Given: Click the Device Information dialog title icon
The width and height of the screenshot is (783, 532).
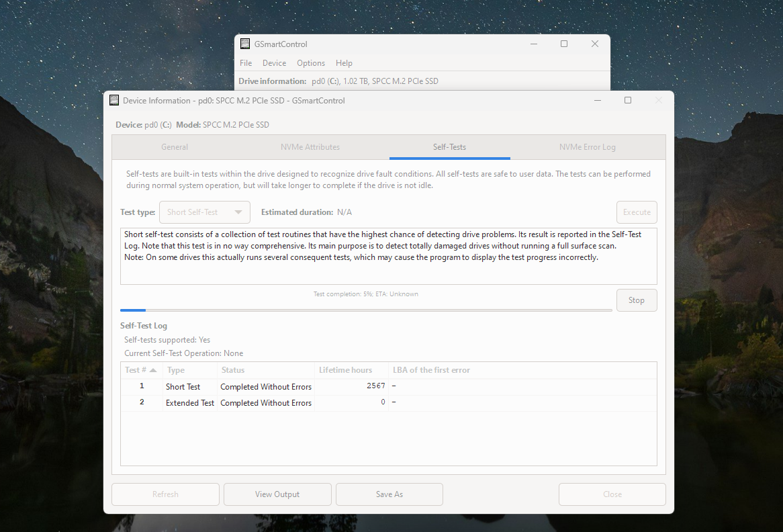Looking at the screenshot, I should tap(114, 100).
